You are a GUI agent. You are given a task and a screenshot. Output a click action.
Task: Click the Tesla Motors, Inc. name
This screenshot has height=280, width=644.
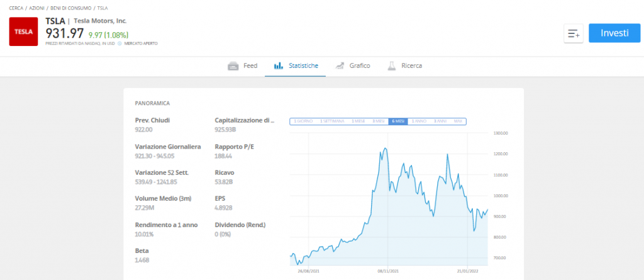(x=100, y=21)
